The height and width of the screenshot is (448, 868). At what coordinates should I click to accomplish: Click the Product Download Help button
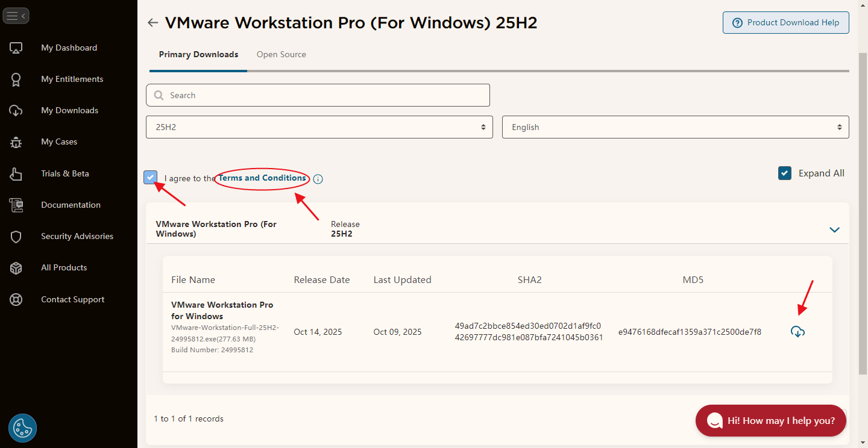click(x=786, y=23)
